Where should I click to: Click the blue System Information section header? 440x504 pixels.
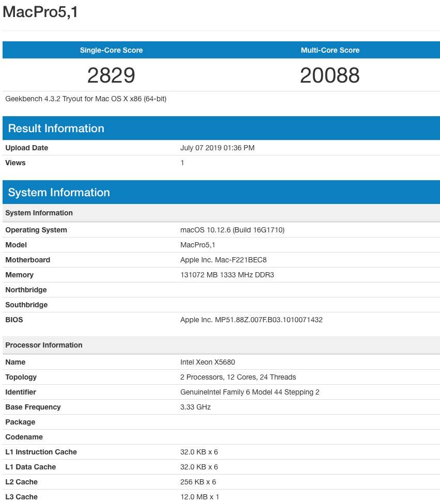[221, 192]
